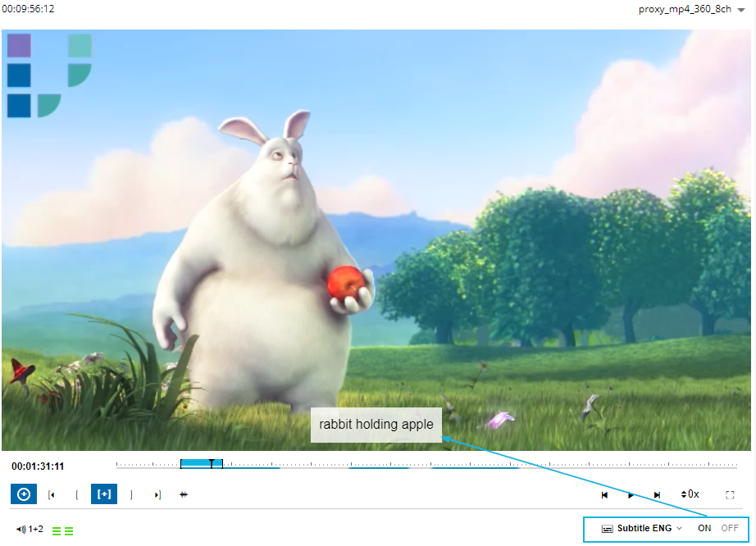Turn subtitles OFF

click(730, 528)
